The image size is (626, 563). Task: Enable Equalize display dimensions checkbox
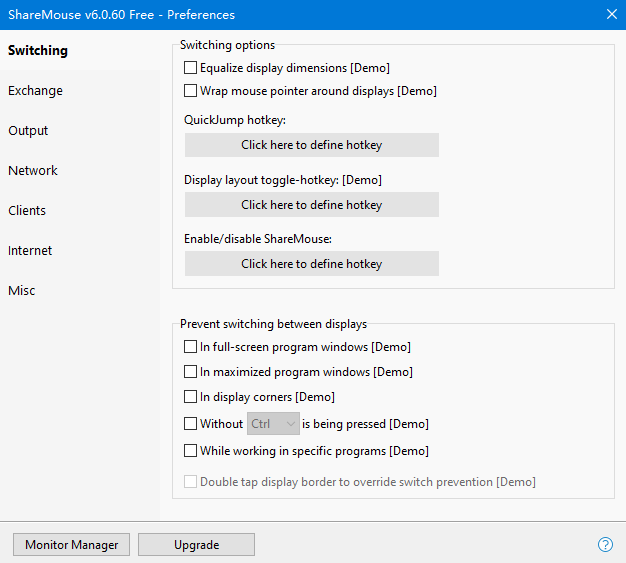[x=191, y=68]
